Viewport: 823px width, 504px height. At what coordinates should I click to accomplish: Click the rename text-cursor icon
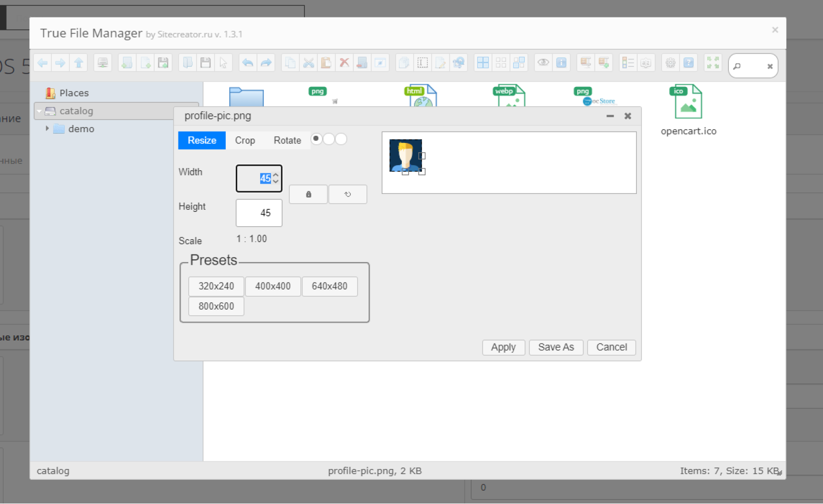422,63
